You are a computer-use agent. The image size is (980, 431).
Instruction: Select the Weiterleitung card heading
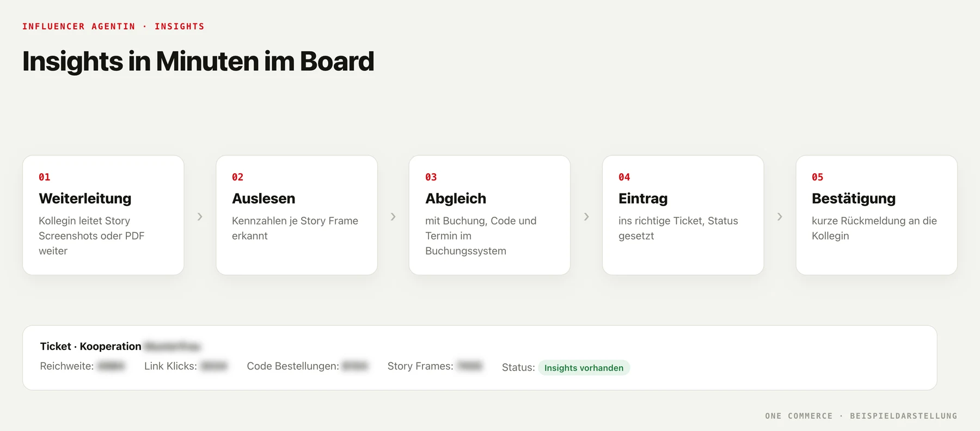pos(85,198)
